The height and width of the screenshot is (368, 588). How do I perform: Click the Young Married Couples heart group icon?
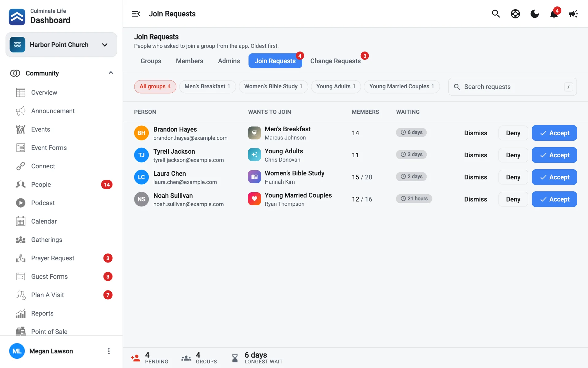254,199
